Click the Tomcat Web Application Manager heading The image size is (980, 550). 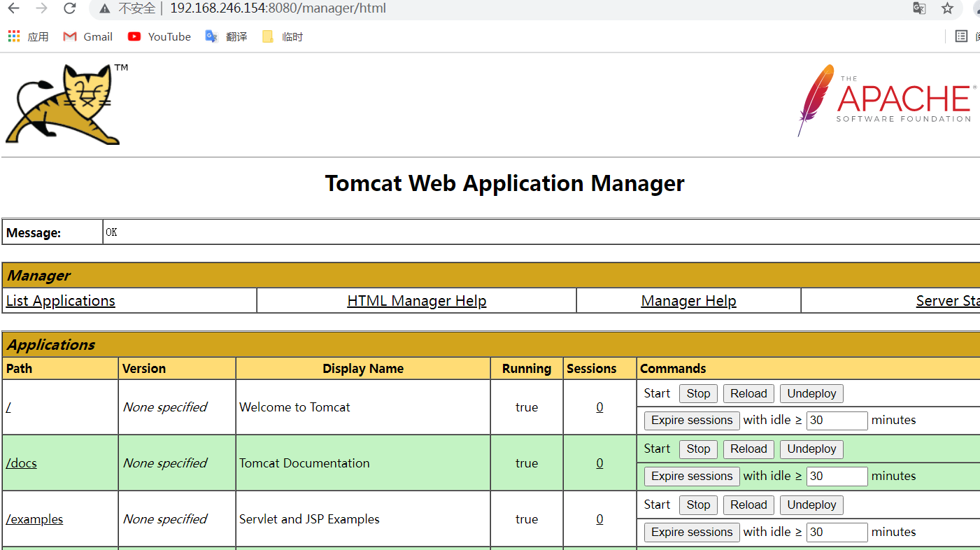click(504, 183)
